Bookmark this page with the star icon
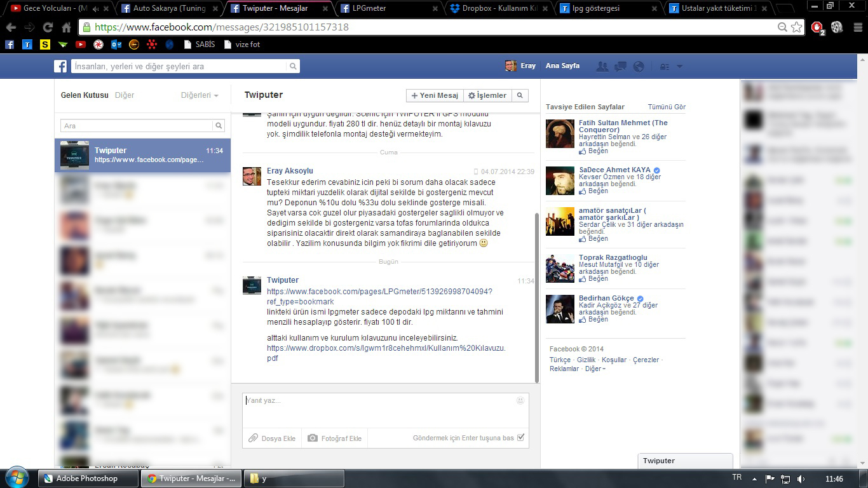This screenshot has height=488, width=868. tap(796, 27)
